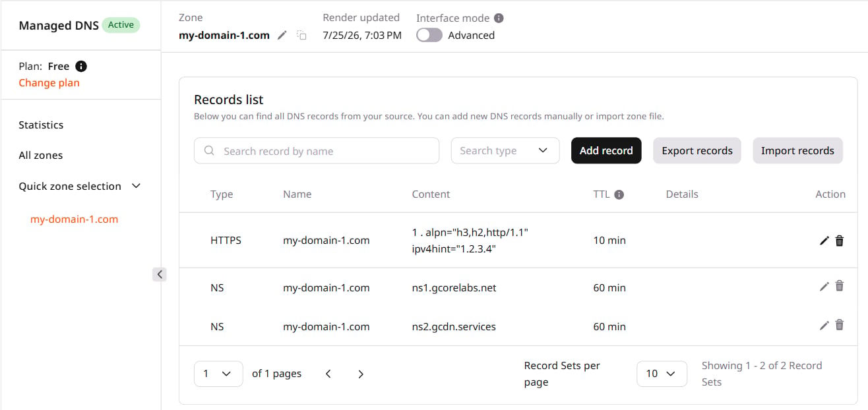Image resolution: width=868 pixels, height=410 pixels.
Task: Click Active status badge
Action: click(121, 25)
